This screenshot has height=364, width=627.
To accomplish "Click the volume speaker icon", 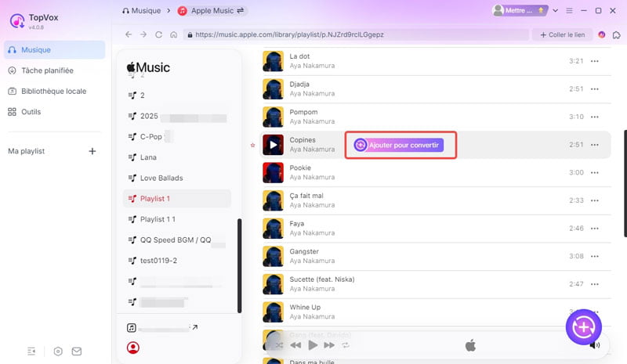I will point(595,345).
